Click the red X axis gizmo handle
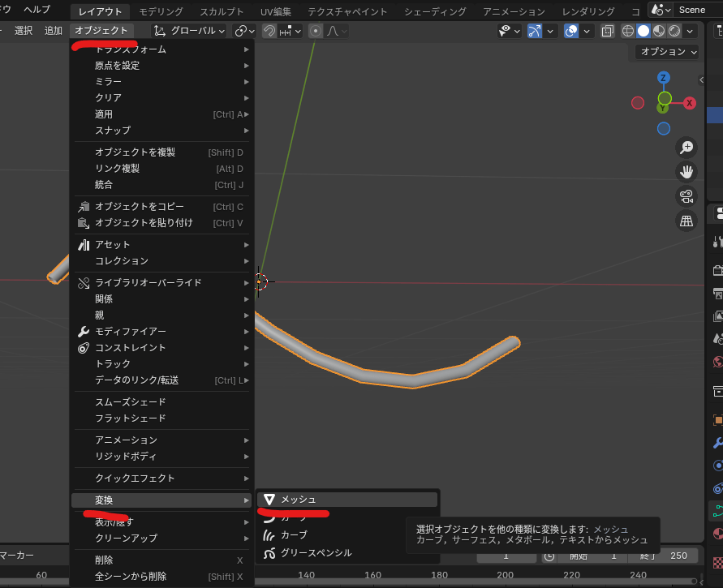Screen dimensions: 723x588 [x=689, y=103]
